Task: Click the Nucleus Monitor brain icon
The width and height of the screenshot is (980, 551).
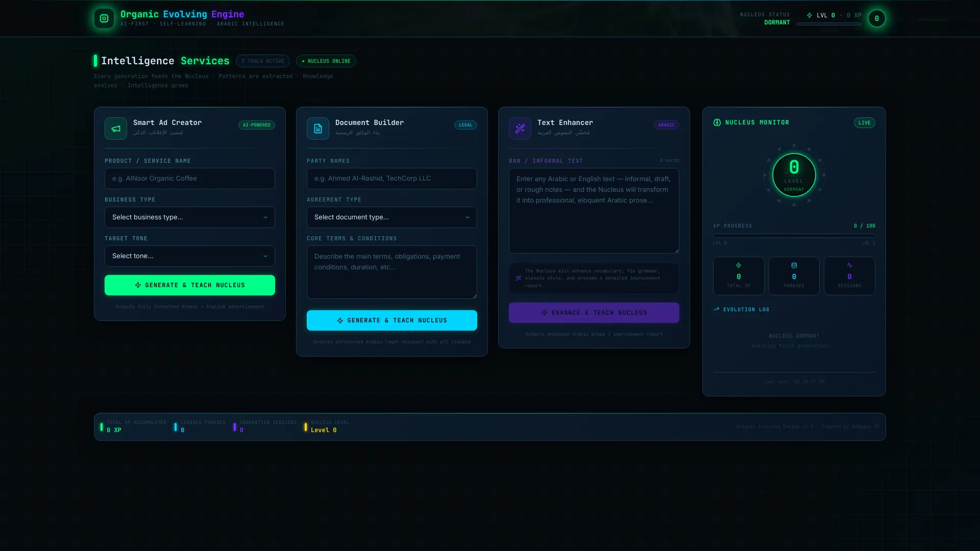Action: point(717,122)
